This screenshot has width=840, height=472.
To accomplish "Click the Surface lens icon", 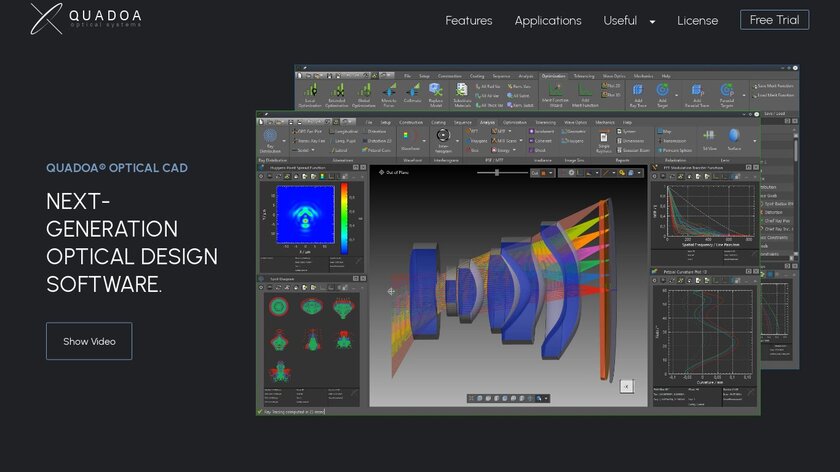I will coord(734,139).
